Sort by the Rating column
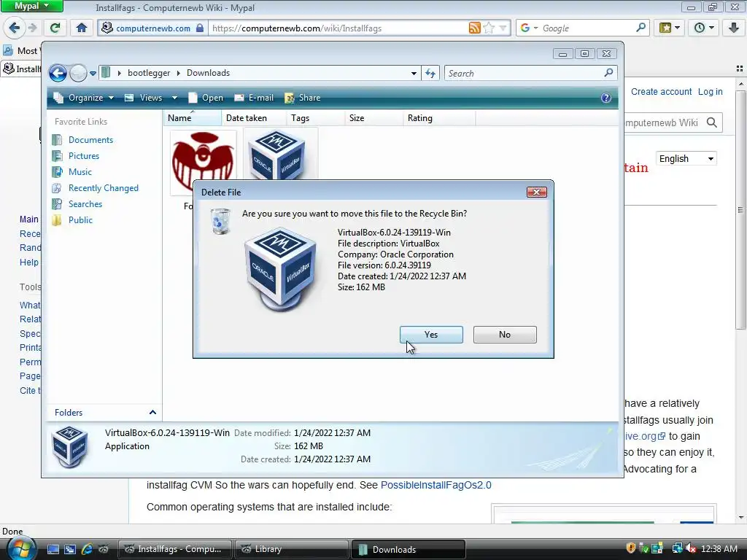This screenshot has height=560, width=747. (438, 118)
